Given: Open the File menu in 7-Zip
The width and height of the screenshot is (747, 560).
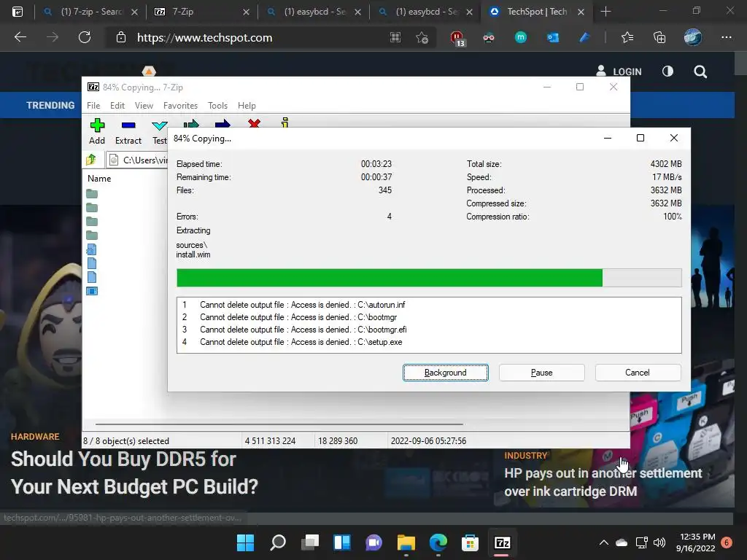Looking at the screenshot, I should click(93, 105).
